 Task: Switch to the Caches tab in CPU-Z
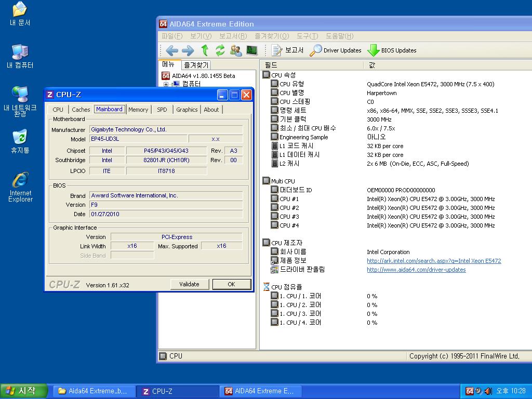[81, 110]
